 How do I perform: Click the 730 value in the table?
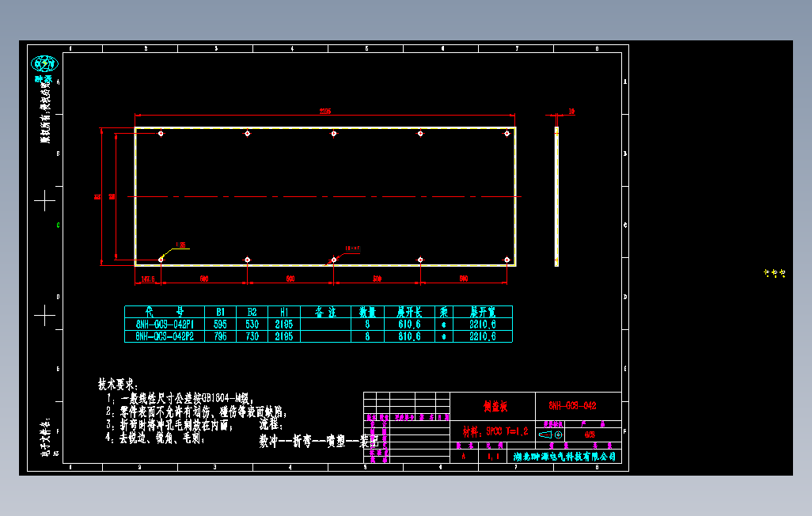point(252,336)
